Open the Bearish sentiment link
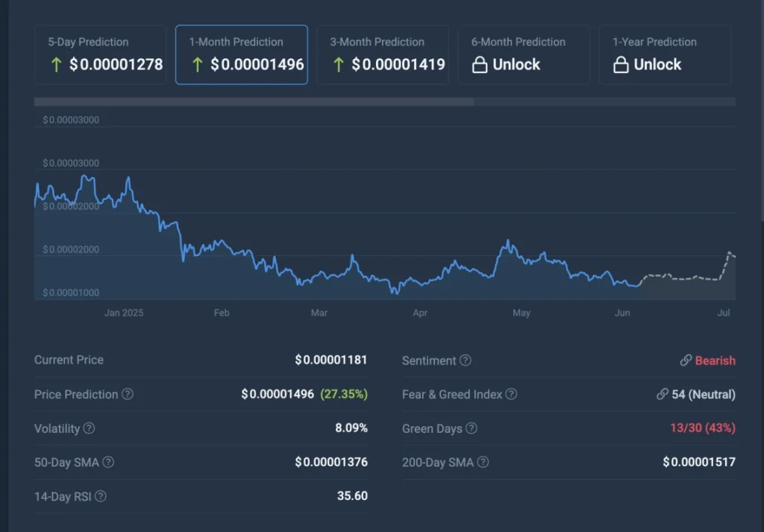764x532 pixels. tap(715, 360)
